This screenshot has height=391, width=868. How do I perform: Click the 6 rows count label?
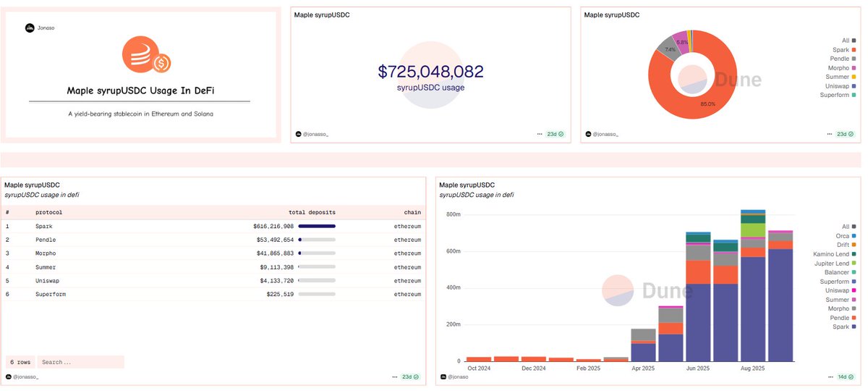[x=20, y=362]
